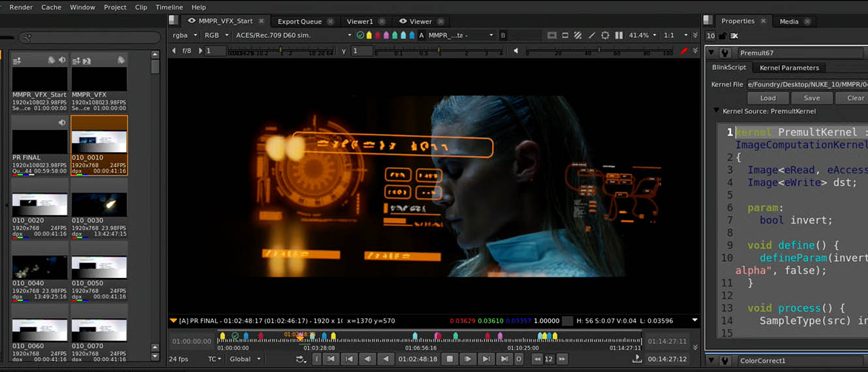Set in point with the I button
Viewport: 868px width, 372px height.
(x=317, y=359)
